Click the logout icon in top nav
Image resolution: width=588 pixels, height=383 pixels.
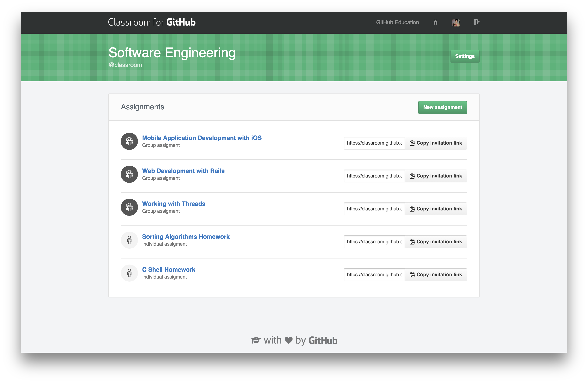(476, 22)
